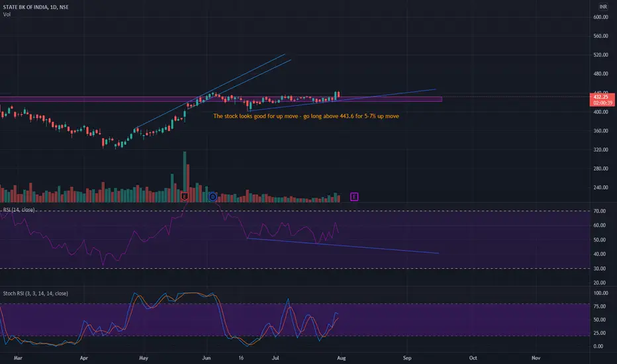The width and height of the screenshot is (617, 364).
Task: Click the 520.00 price axis label
Action: 600,55
